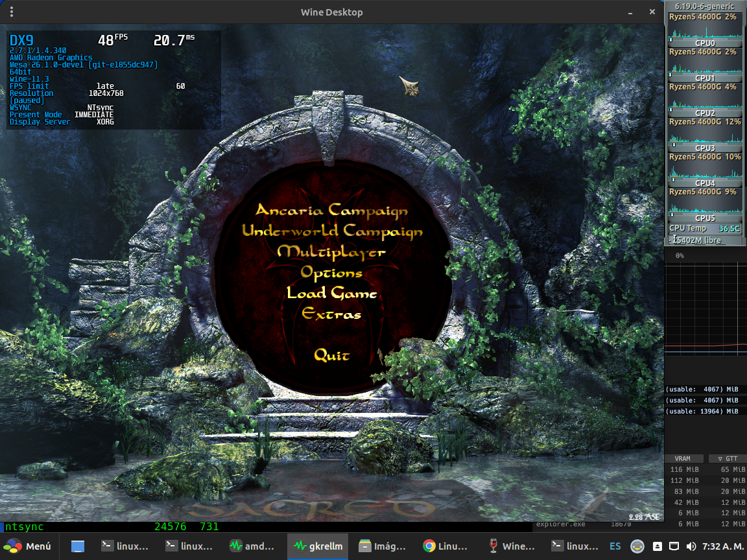Switch to the amd... taskbar window
This screenshot has height=560, width=747.
[252, 546]
